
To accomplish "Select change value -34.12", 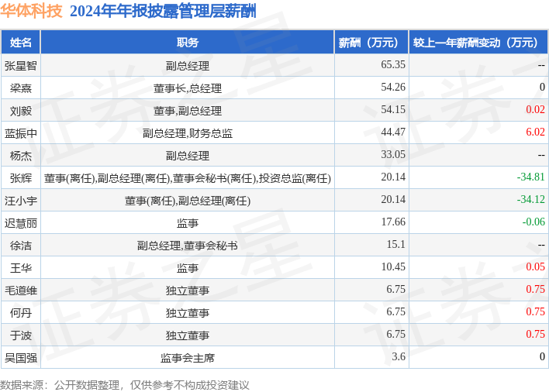I will [x=531, y=199].
